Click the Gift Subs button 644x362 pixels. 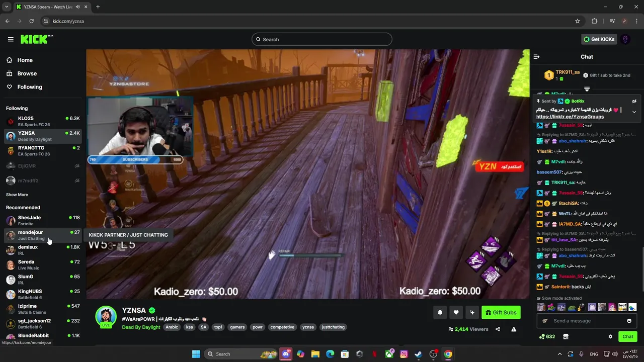click(501, 312)
